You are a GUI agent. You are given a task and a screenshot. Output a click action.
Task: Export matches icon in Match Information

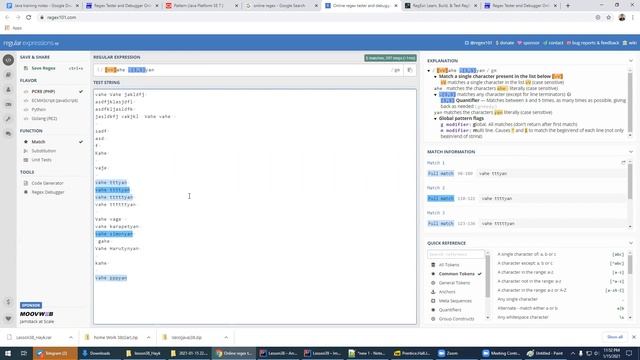tap(623, 163)
